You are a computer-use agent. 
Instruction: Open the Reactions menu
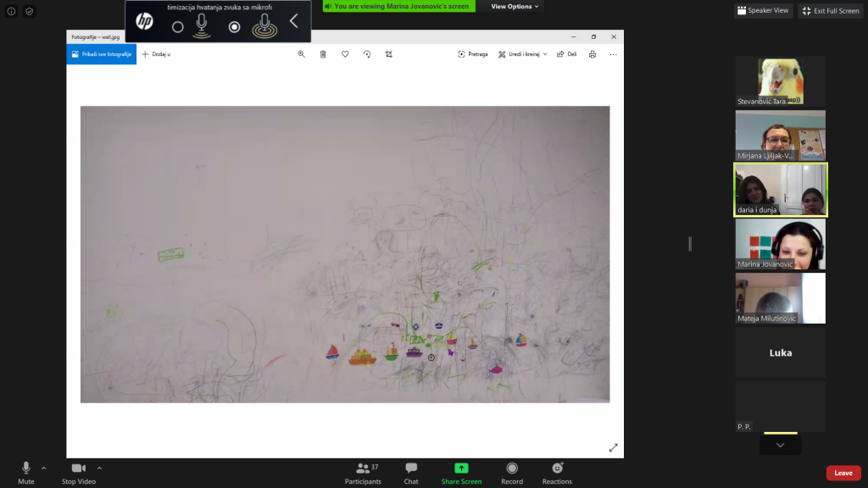(x=557, y=473)
